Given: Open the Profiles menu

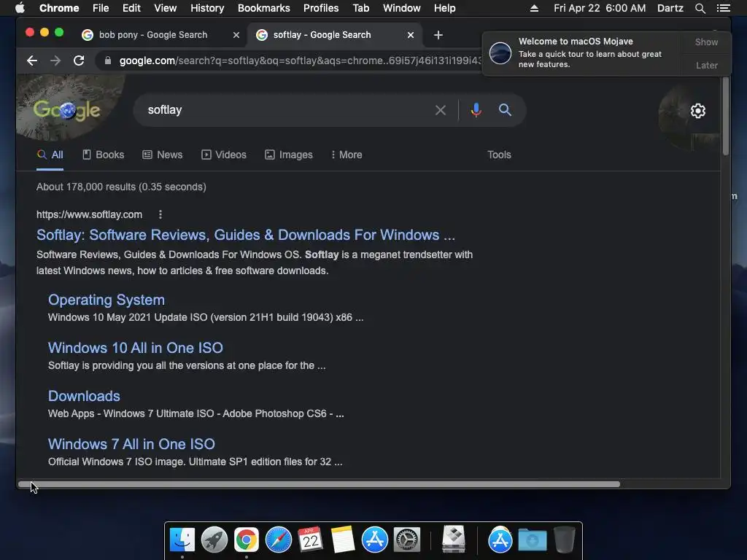Looking at the screenshot, I should coord(321,8).
